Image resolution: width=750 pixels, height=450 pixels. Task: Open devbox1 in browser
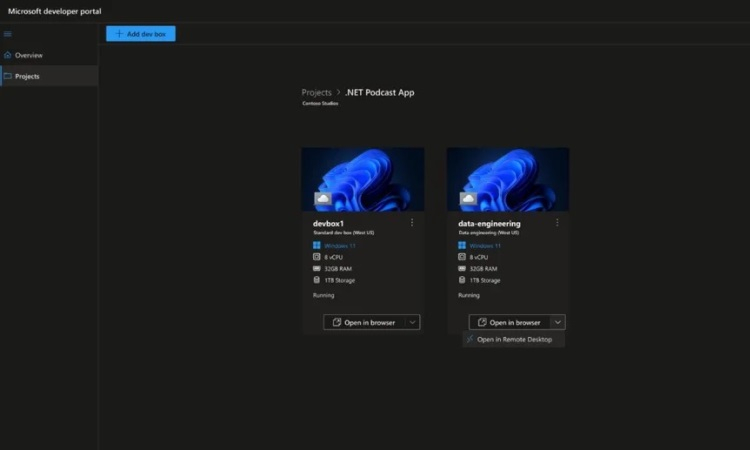point(363,322)
